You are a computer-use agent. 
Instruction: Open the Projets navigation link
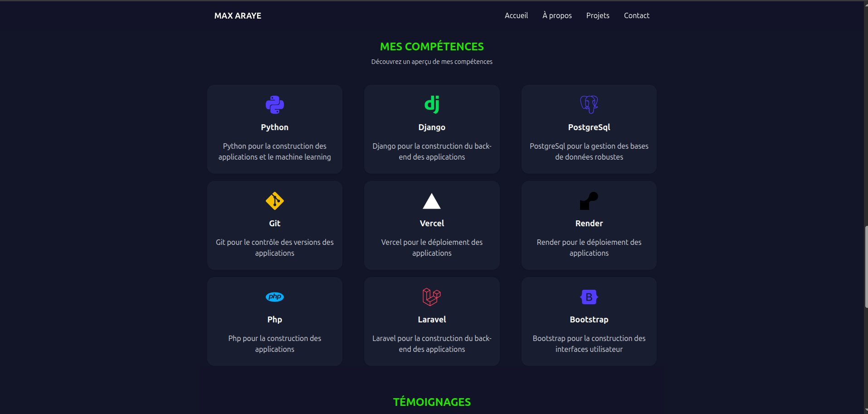(597, 15)
